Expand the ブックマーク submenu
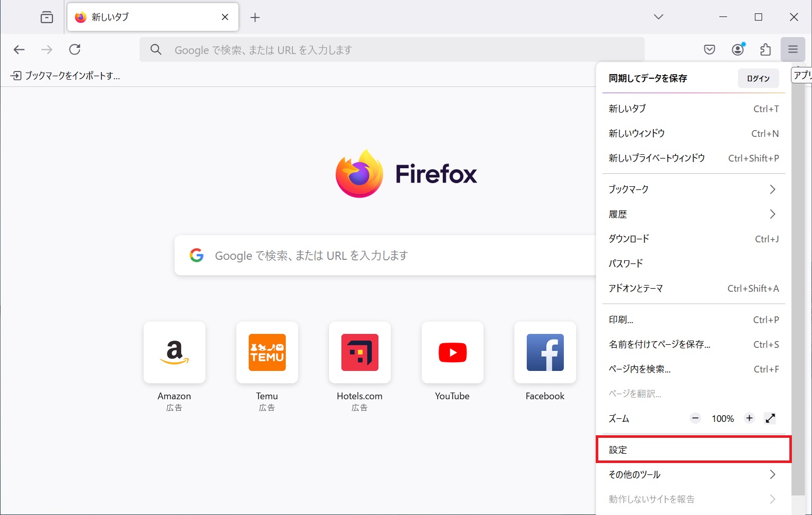 [694, 189]
